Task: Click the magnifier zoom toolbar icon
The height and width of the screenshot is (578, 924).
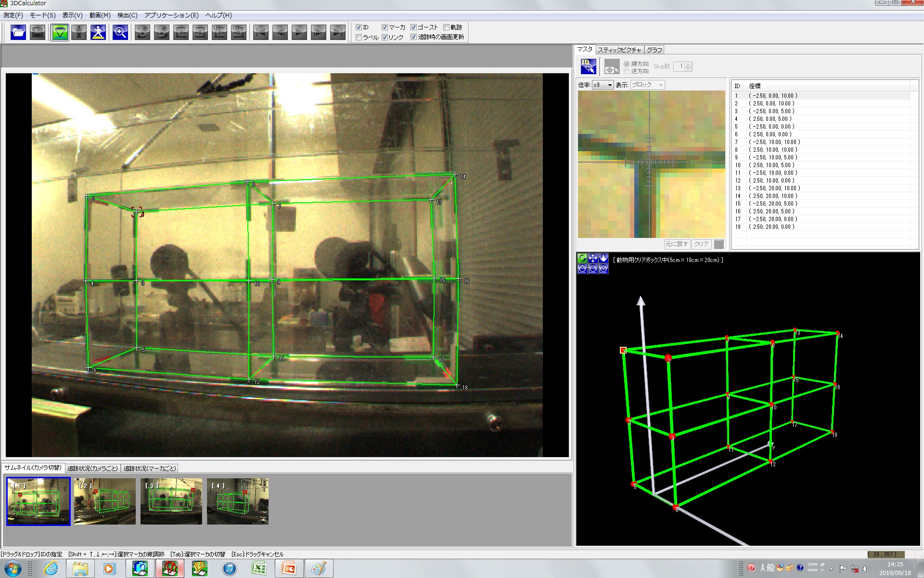Action: pyautogui.click(x=120, y=32)
